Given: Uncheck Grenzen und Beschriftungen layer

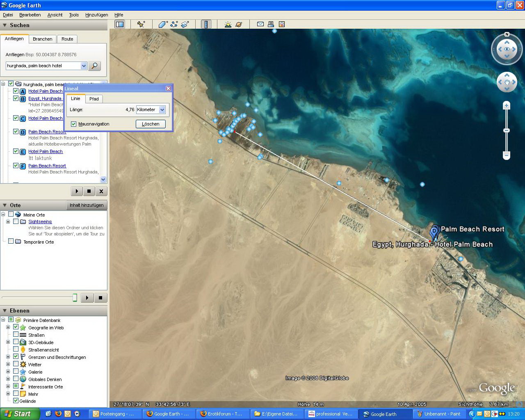Looking at the screenshot, I should [16, 357].
